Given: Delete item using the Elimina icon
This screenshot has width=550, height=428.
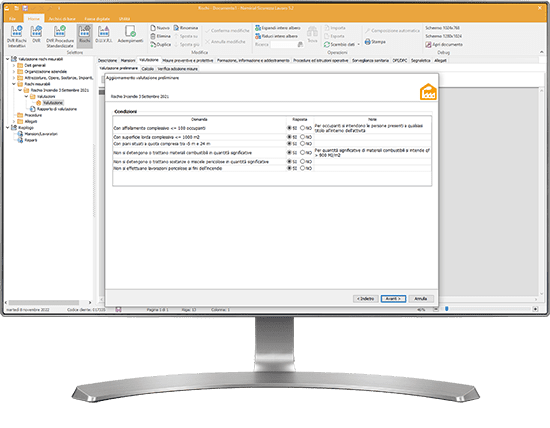Looking at the screenshot, I should point(153,36).
